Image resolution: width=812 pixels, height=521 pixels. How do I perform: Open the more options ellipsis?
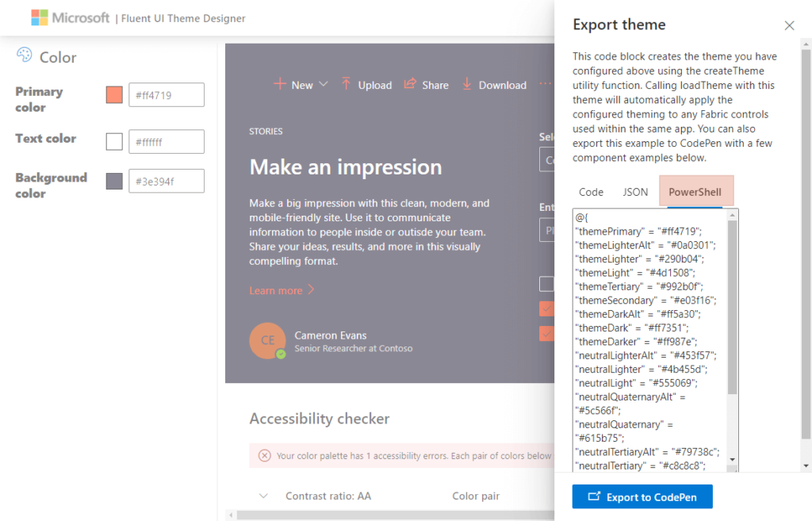[x=546, y=84]
